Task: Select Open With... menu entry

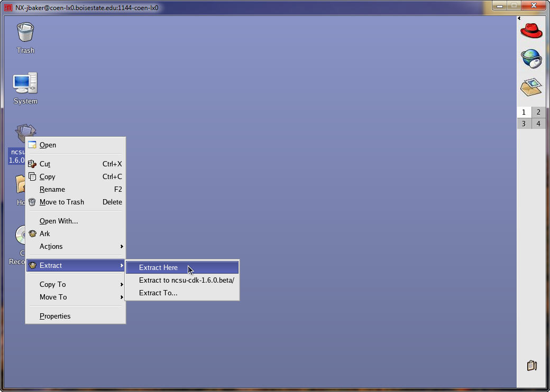Action: pos(76,221)
